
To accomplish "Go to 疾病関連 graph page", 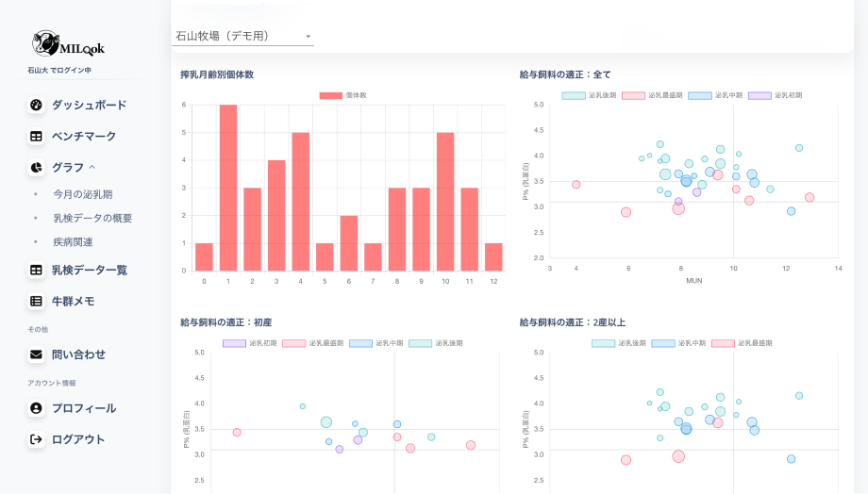I will [x=73, y=242].
